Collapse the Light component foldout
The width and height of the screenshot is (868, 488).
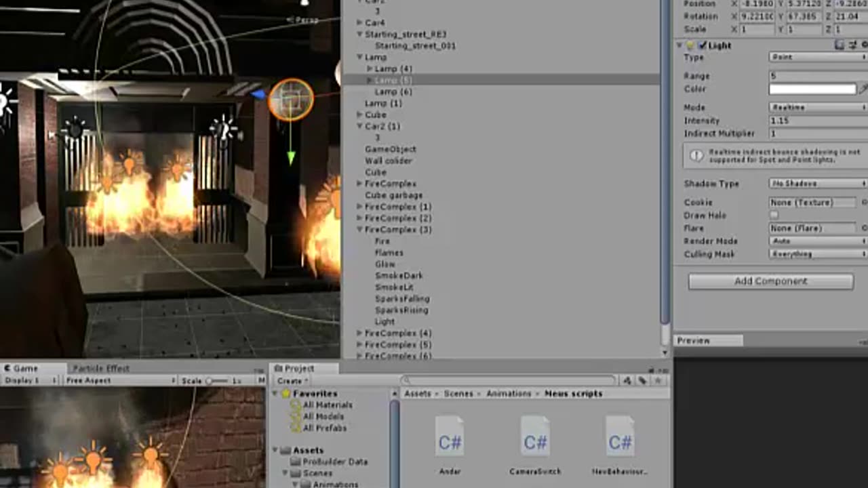tap(679, 45)
